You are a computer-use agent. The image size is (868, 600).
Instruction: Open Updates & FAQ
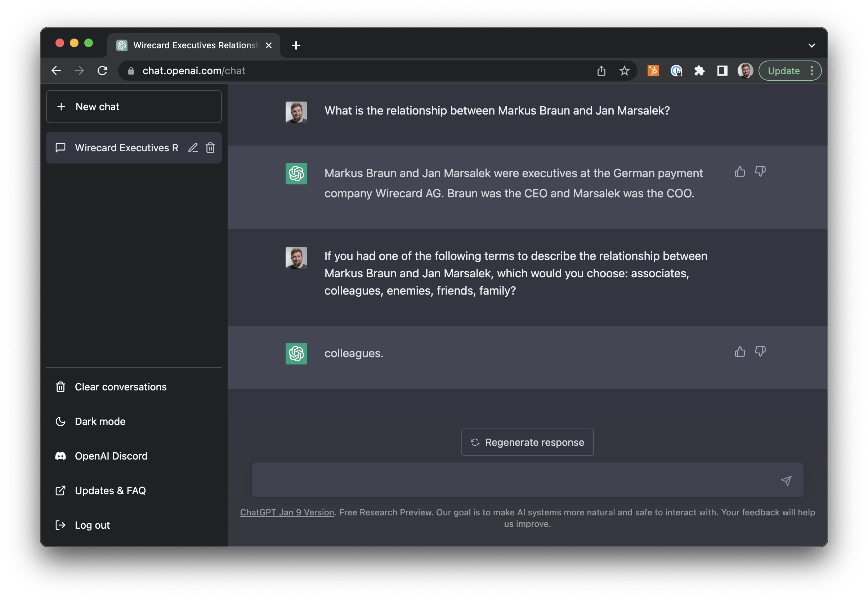coord(134,491)
